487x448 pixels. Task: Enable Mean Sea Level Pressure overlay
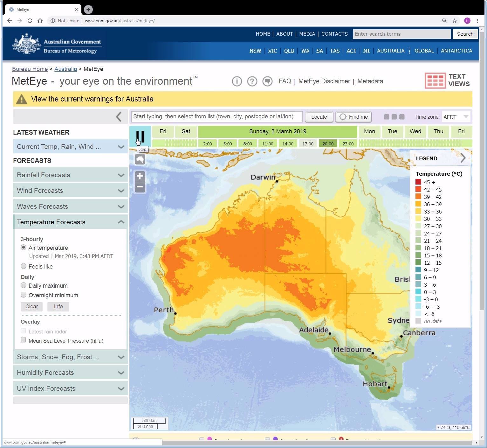(x=24, y=340)
